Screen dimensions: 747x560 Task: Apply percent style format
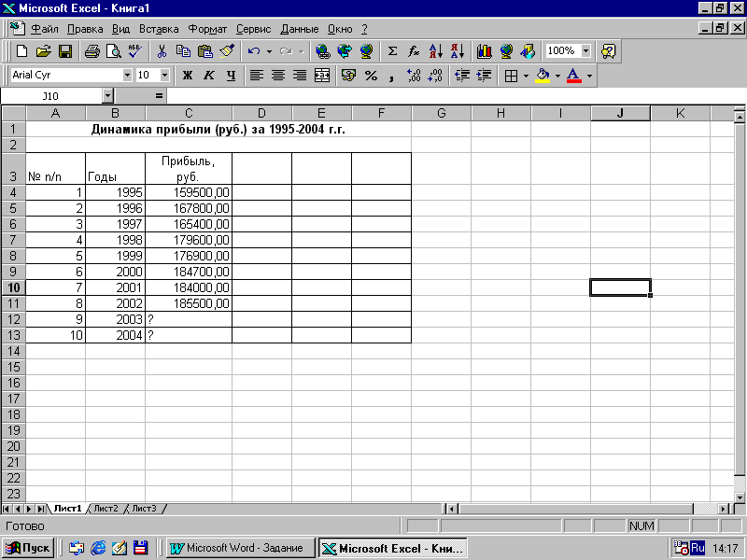tap(371, 76)
